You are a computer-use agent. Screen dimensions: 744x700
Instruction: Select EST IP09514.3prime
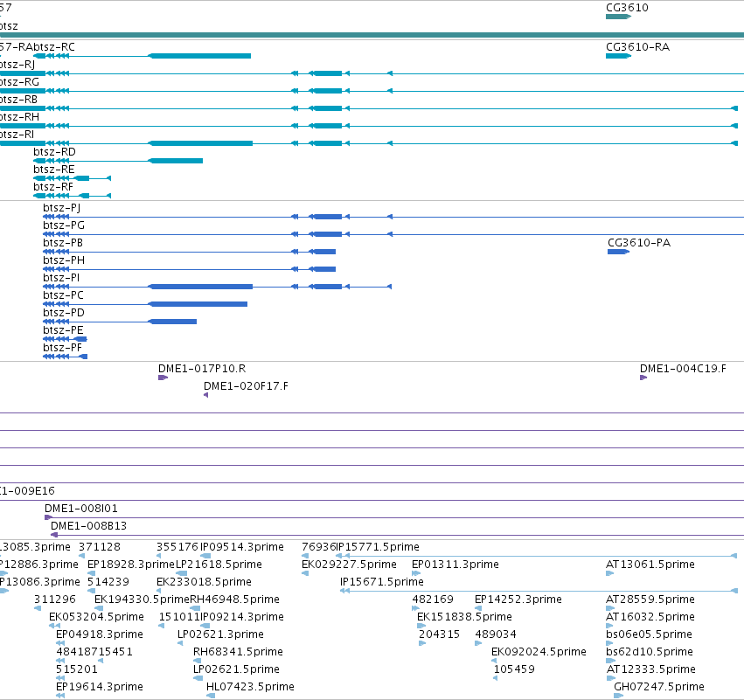click(242, 547)
